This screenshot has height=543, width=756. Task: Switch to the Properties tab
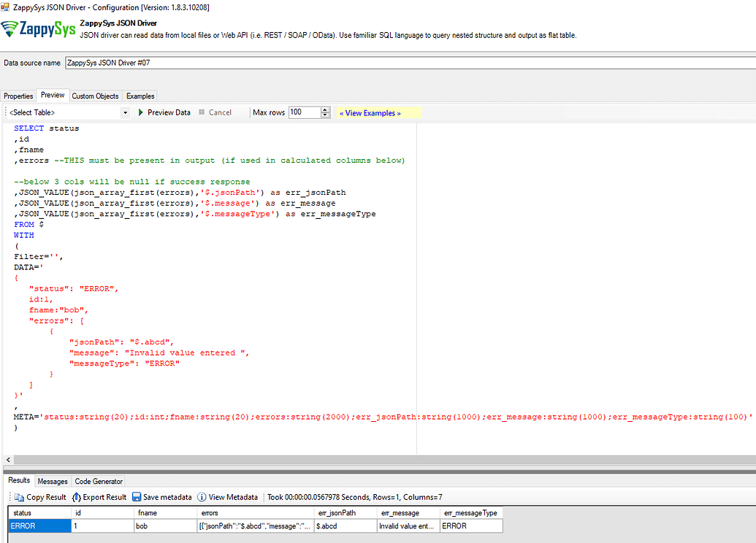pyautogui.click(x=18, y=96)
